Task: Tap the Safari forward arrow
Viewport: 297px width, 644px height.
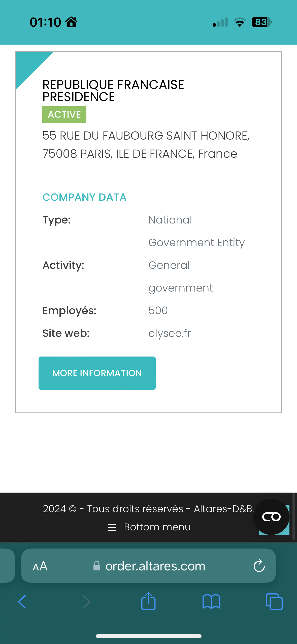Action: [x=86, y=602]
